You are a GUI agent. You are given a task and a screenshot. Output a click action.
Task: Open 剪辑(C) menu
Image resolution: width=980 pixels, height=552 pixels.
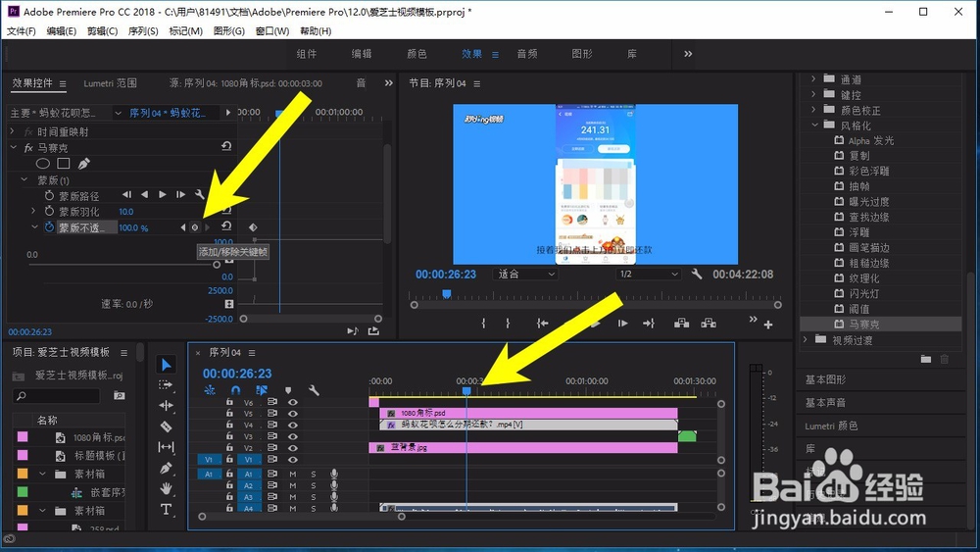(x=103, y=30)
